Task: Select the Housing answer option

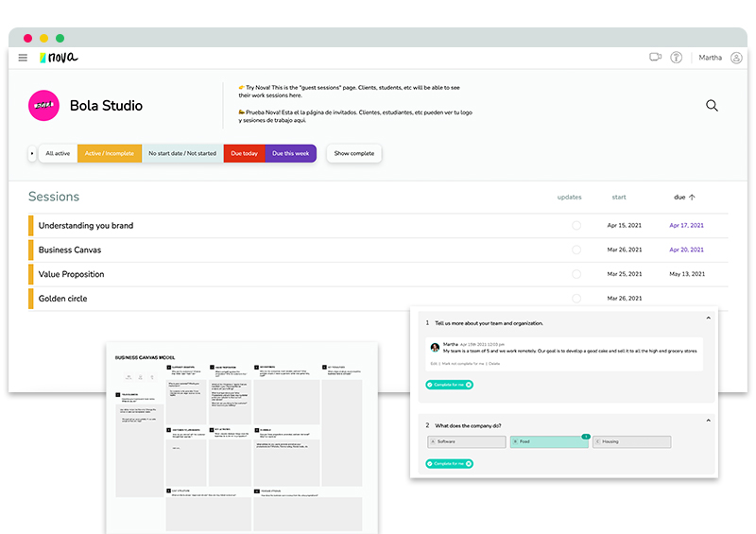Action: [631, 441]
